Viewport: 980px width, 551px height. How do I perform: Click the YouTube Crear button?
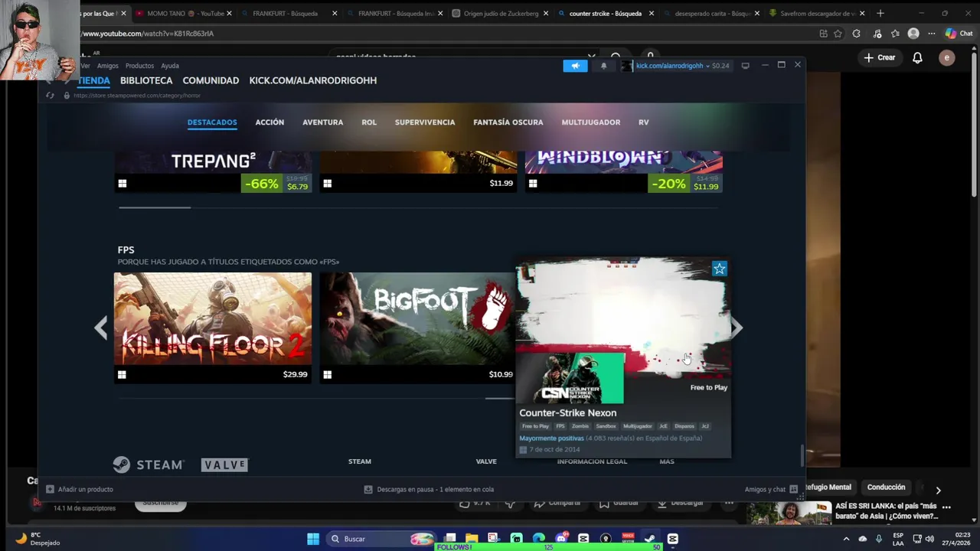(879, 57)
